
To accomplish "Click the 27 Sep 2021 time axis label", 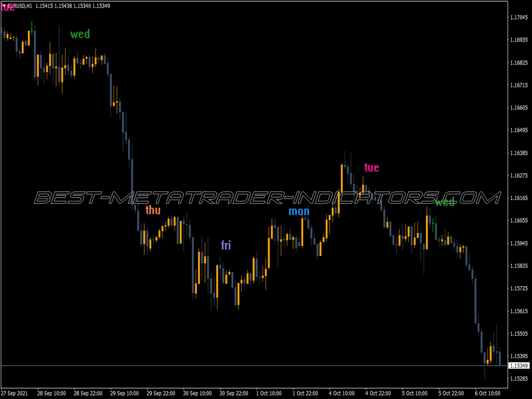I will [x=14, y=393].
